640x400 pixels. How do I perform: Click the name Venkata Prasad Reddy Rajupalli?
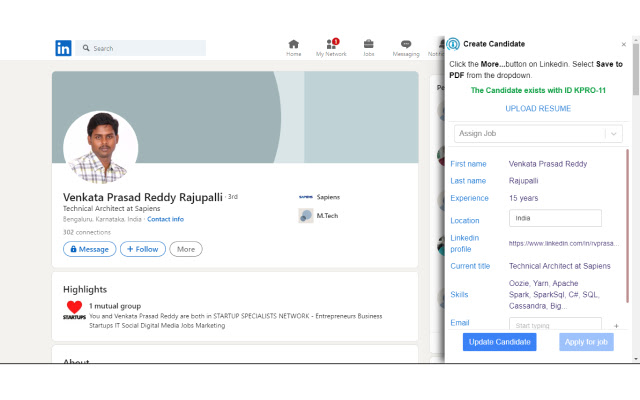pyautogui.click(x=143, y=197)
